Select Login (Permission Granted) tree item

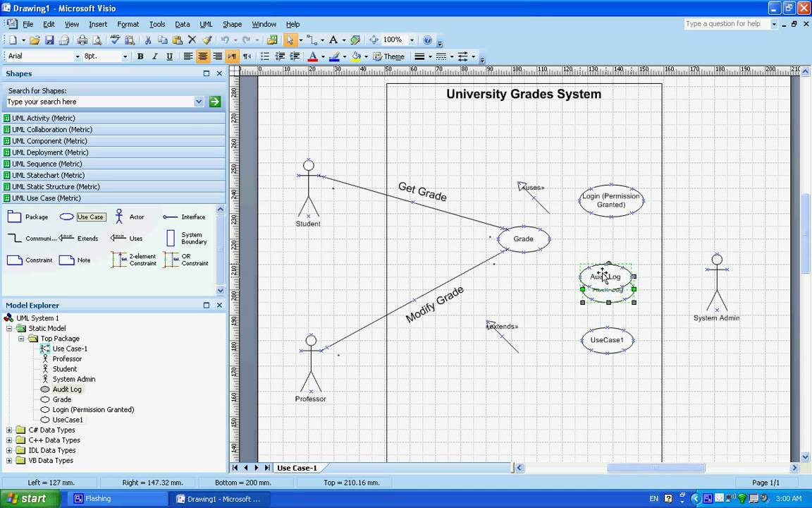(x=93, y=409)
